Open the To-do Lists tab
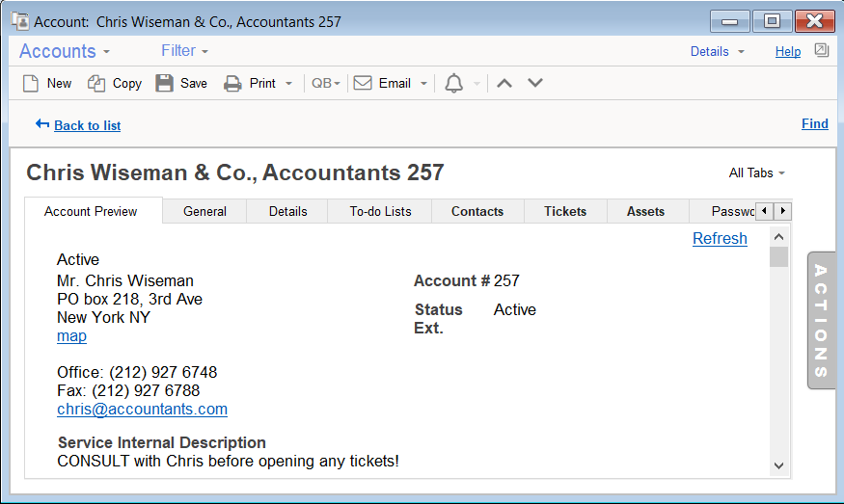 (x=380, y=212)
